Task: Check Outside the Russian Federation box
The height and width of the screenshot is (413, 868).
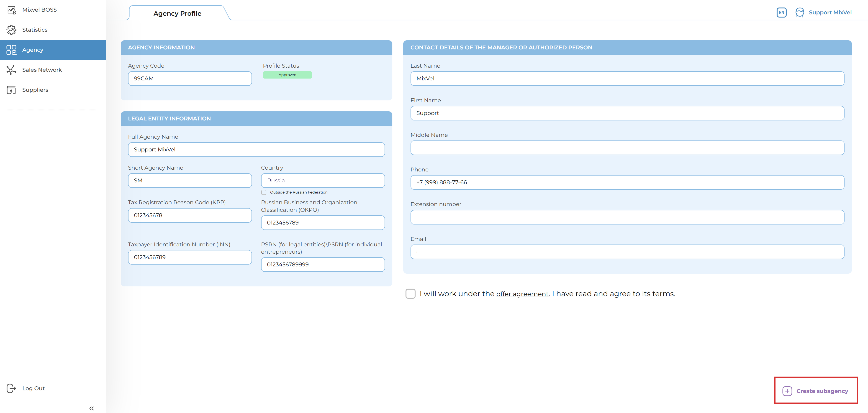Action: point(264,192)
